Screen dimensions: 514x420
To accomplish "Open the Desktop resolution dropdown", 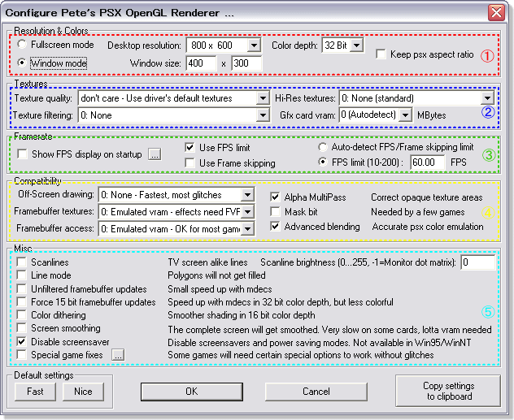I will pos(254,45).
